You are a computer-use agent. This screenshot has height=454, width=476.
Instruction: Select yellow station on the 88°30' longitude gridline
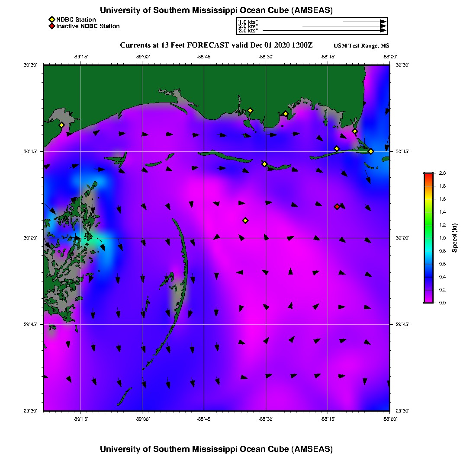[264, 164]
